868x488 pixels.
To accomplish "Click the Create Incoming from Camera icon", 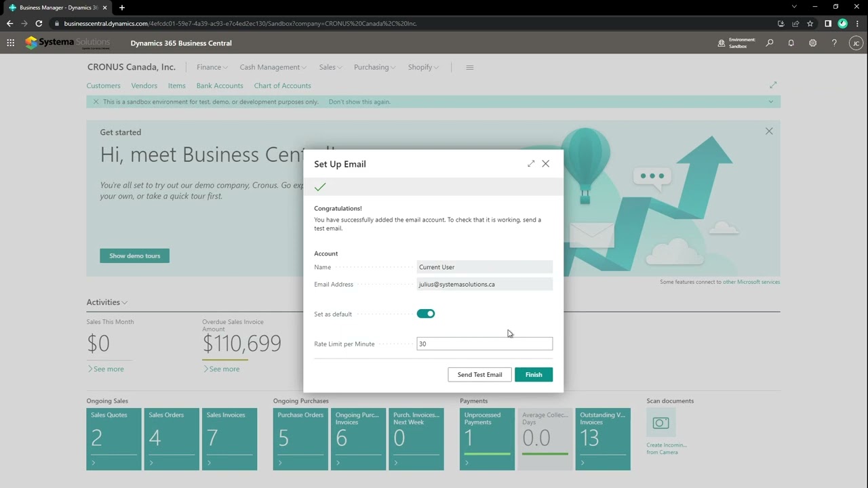I will click(x=660, y=423).
